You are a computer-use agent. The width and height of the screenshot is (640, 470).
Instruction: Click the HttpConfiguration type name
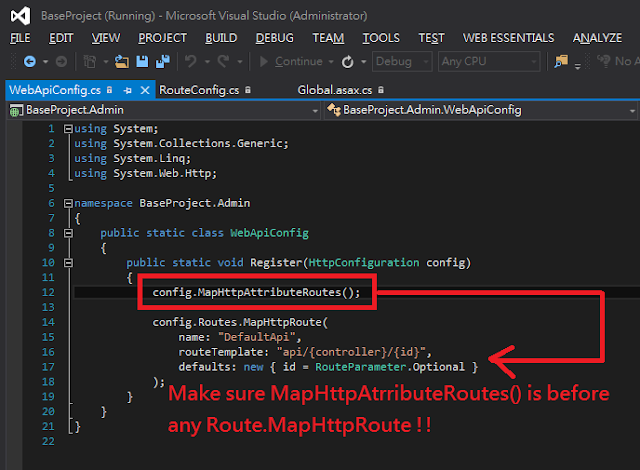pos(364,263)
